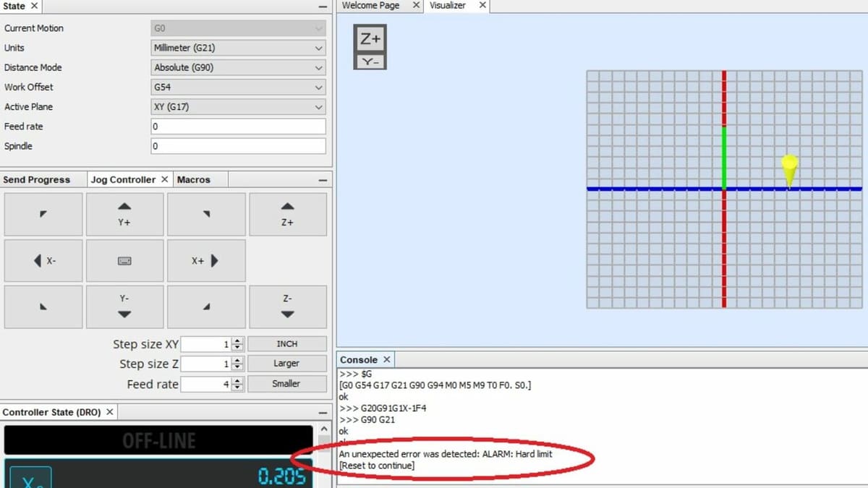Close the Console panel tab
This screenshot has width=868, height=488.
coord(387,360)
